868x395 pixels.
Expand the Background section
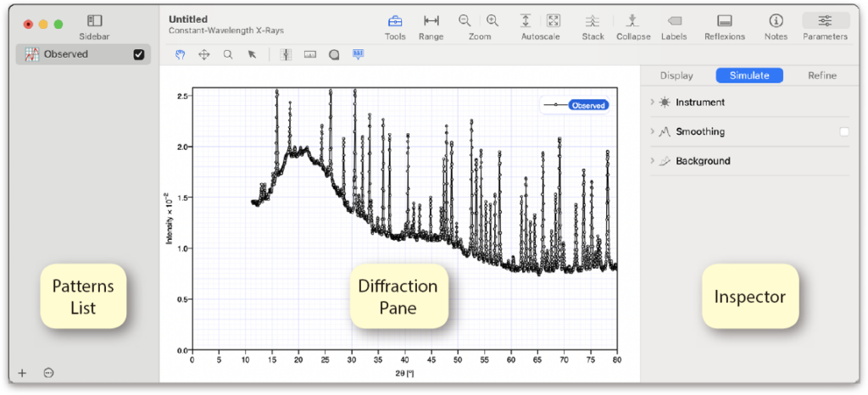(652, 161)
